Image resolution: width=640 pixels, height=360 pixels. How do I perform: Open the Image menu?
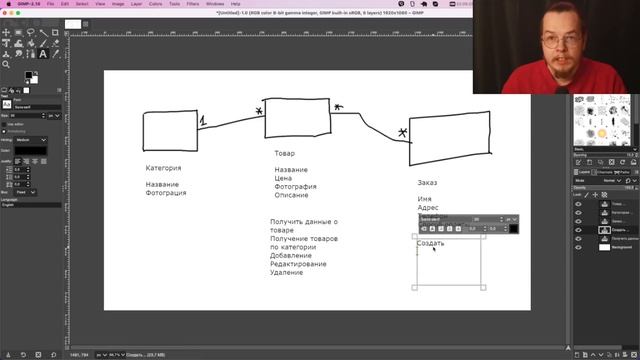point(118,4)
